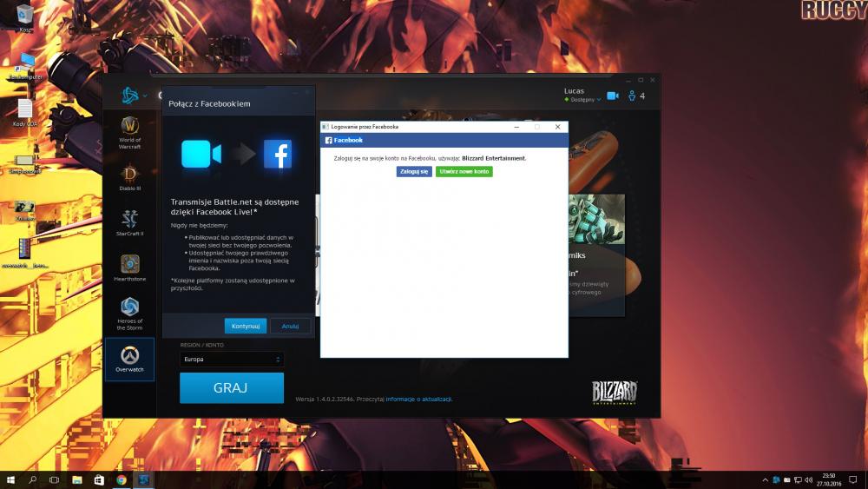Select World of Warcraft in game sidebar
The height and width of the screenshot is (489, 868).
(x=129, y=133)
